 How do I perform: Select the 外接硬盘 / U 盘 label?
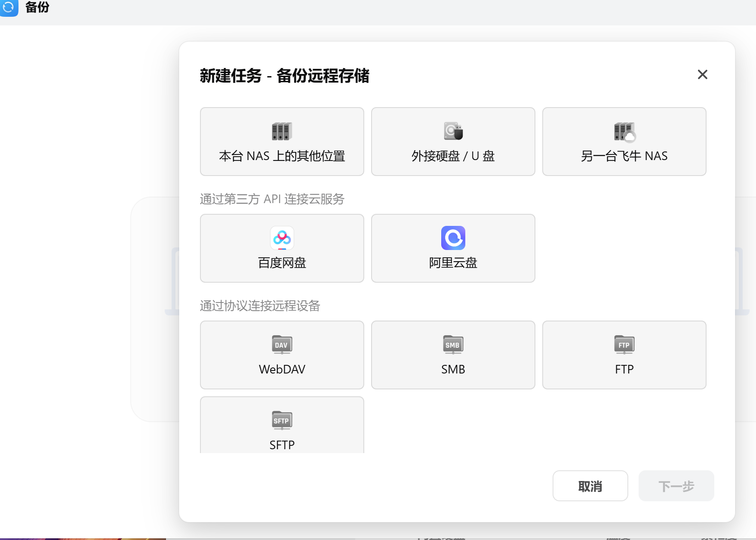click(x=453, y=156)
